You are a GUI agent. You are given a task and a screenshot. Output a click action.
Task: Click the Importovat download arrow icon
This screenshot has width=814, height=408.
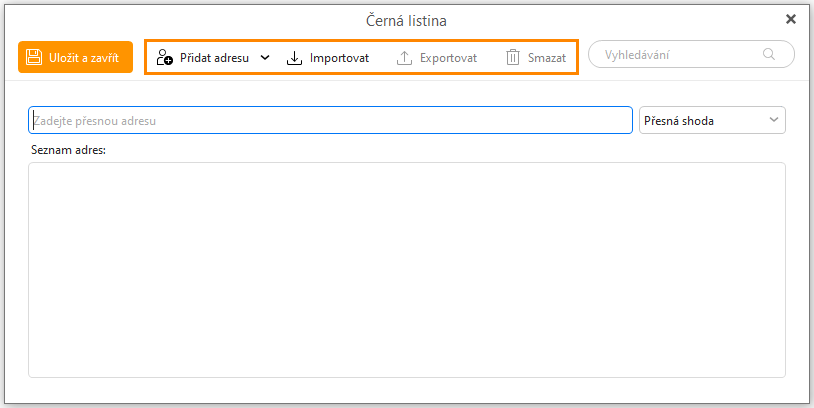click(294, 58)
